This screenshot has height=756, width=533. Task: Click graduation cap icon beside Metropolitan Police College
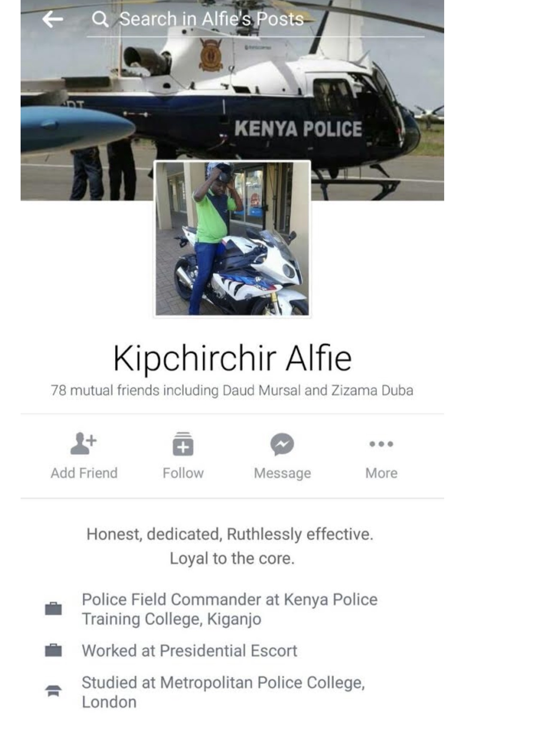pos(53,691)
